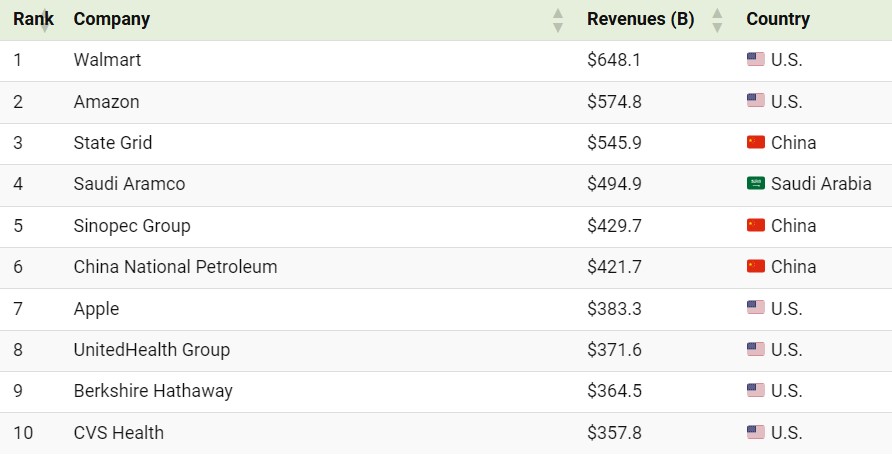Image resolution: width=892 pixels, height=471 pixels.
Task: Sort table by Rank column arrows
Action: (x=44, y=20)
